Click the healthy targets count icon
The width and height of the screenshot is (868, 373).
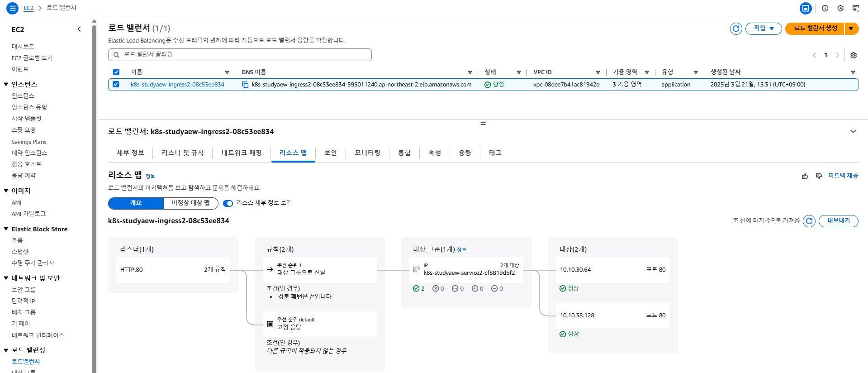pos(416,288)
